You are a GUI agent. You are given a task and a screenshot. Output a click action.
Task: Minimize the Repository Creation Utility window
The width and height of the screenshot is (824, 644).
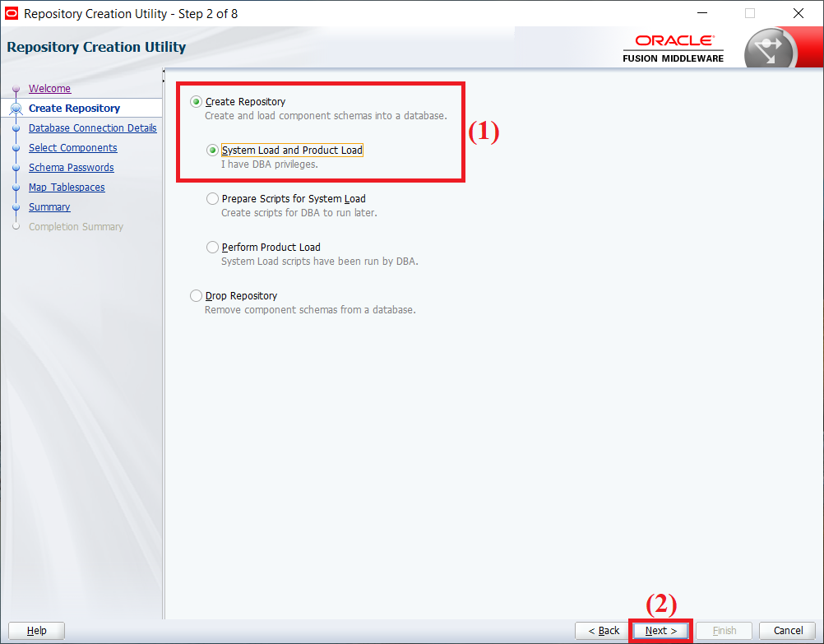click(702, 14)
